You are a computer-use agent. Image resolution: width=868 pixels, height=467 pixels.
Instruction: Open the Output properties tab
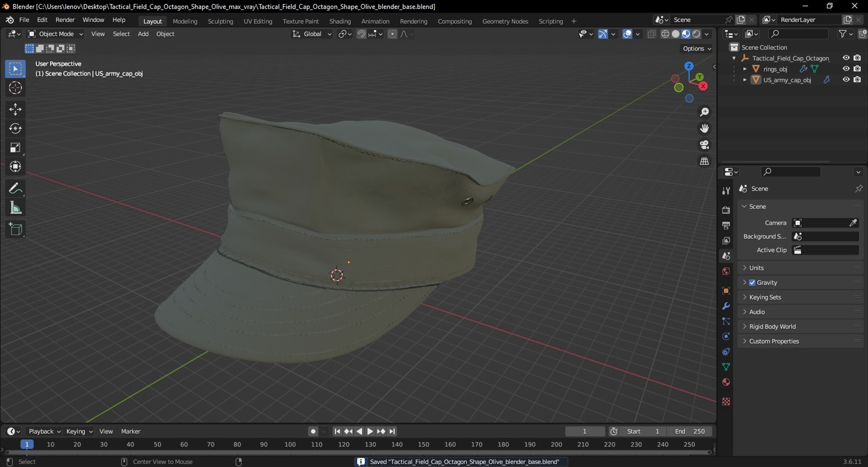coord(726,225)
